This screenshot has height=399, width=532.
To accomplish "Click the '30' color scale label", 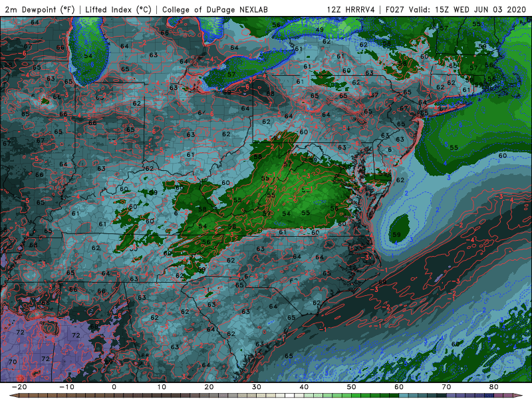I will 257,387.
